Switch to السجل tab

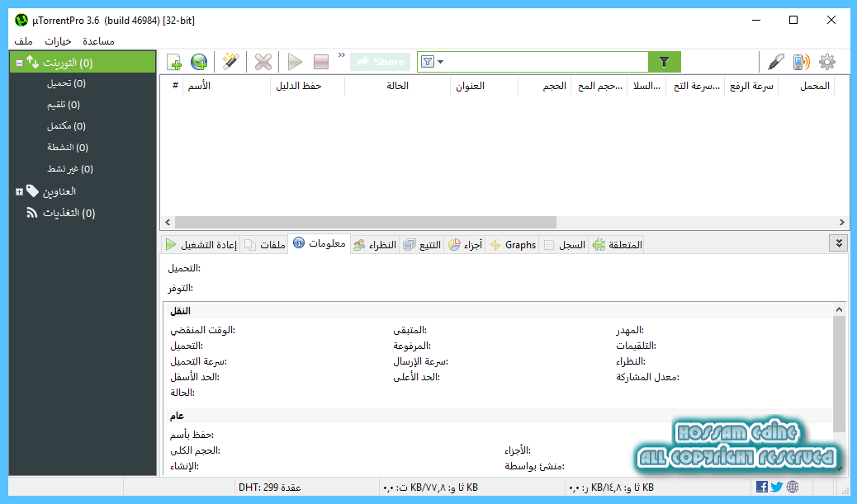(565, 245)
